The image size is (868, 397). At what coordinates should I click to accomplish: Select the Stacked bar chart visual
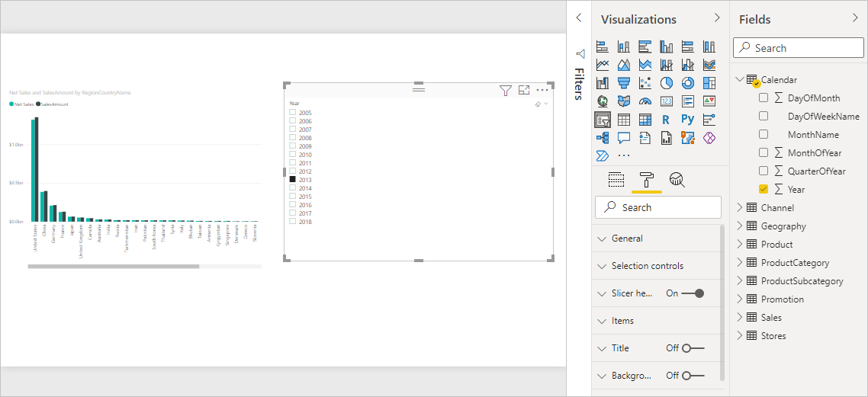coord(603,46)
